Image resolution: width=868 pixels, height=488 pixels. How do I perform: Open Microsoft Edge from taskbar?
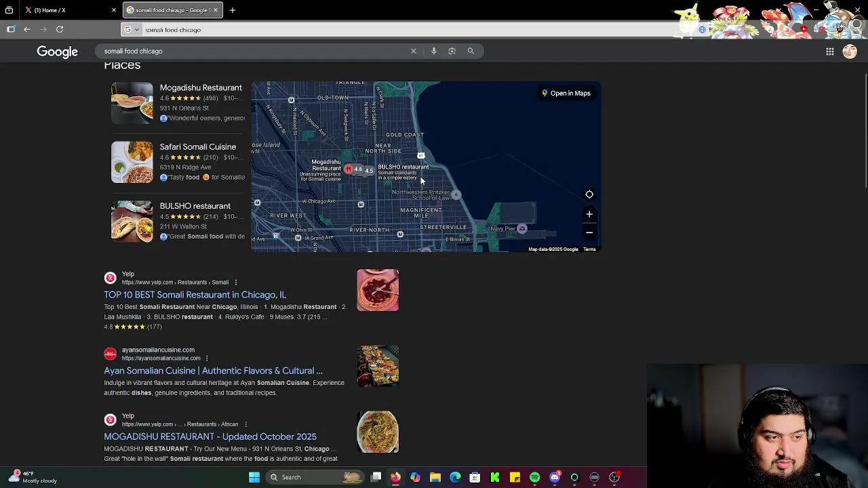click(455, 477)
